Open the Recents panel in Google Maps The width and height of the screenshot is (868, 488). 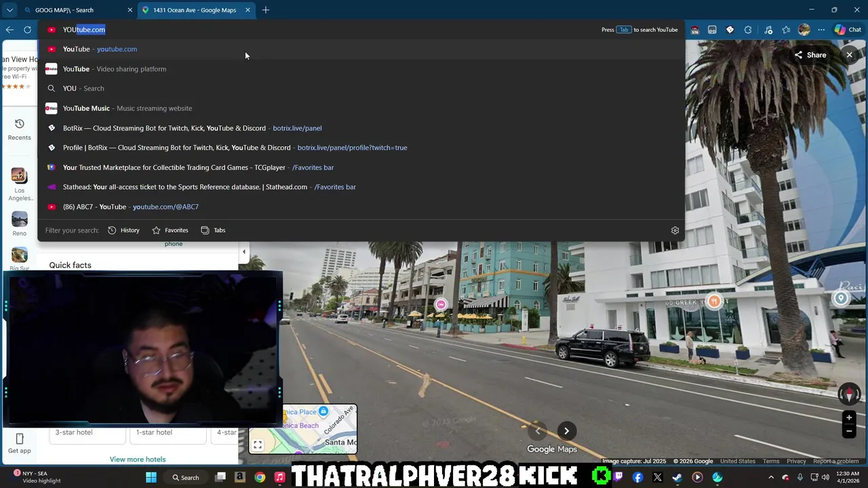pos(19,129)
